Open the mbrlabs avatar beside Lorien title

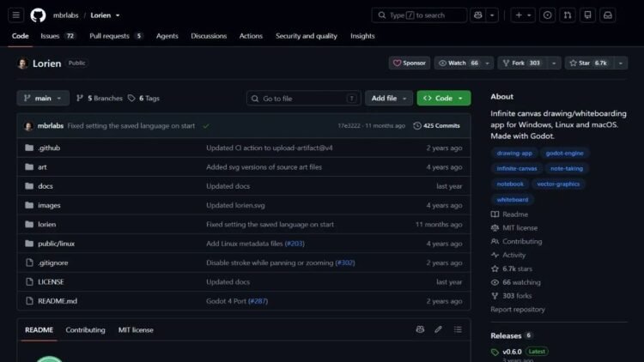22,63
